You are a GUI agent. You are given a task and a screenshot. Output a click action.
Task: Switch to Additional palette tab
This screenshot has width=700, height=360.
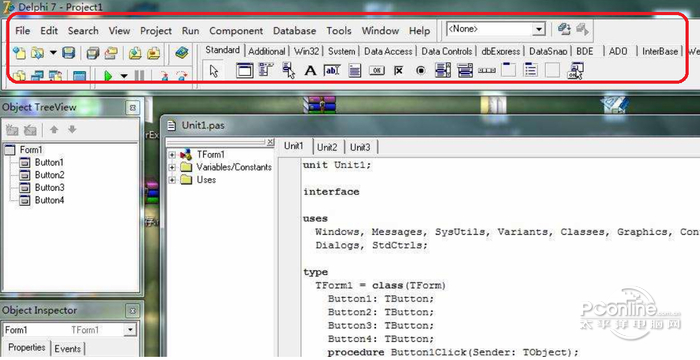[267, 51]
